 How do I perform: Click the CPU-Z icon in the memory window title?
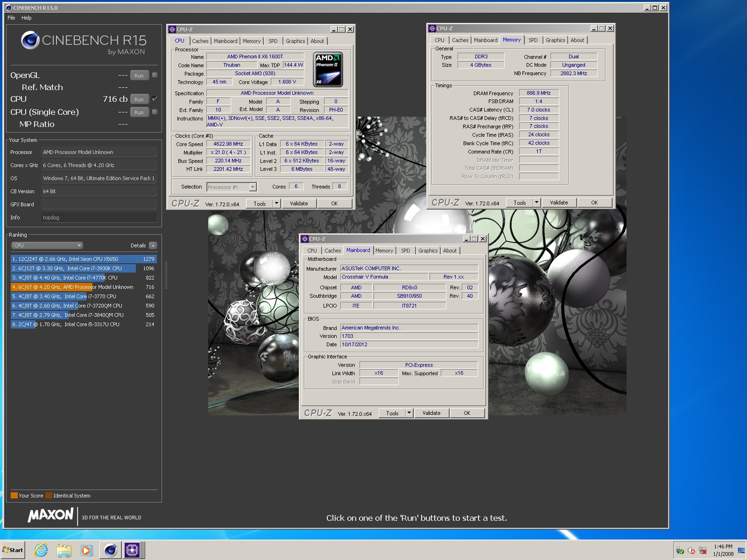point(432,28)
